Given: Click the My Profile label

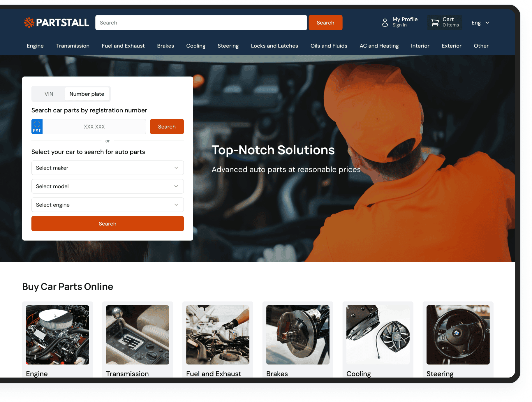Looking at the screenshot, I should tap(405, 19).
